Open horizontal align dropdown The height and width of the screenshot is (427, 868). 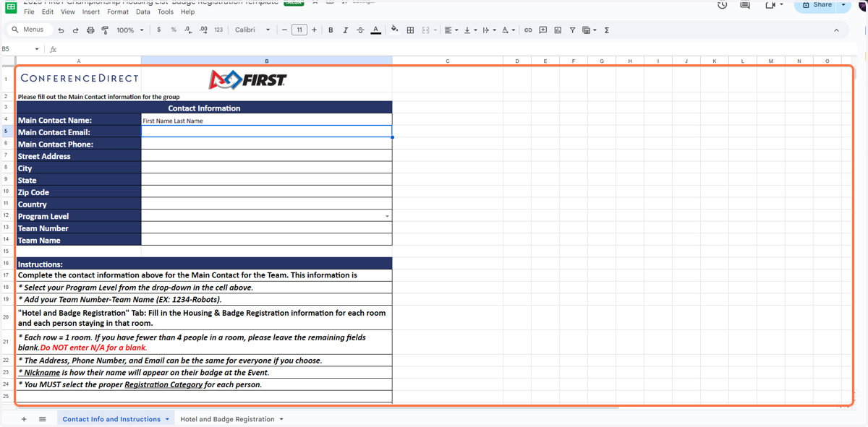451,30
